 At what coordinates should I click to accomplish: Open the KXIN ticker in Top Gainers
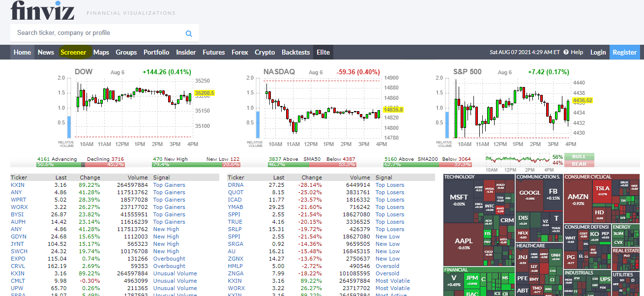click(18, 185)
